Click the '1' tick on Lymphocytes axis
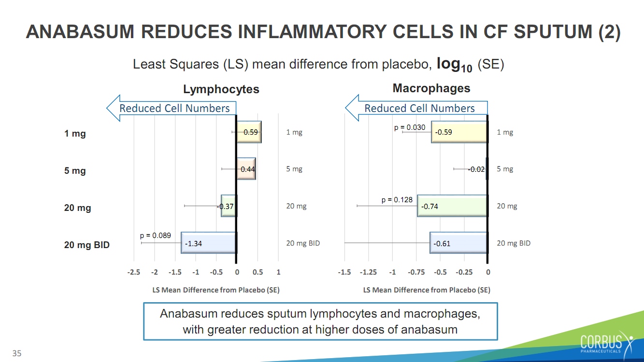 (x=278, y=272)
